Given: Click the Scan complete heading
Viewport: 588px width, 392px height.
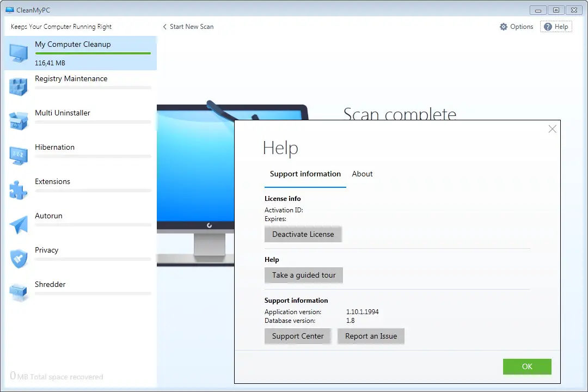Looking at the screenshot, I should (400, 114).
